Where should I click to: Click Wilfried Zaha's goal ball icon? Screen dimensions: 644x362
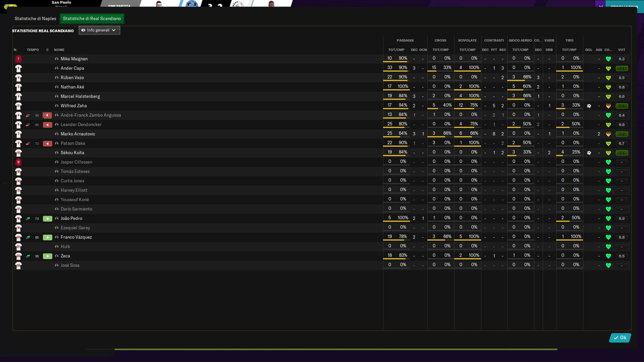[x=589, y=106]
